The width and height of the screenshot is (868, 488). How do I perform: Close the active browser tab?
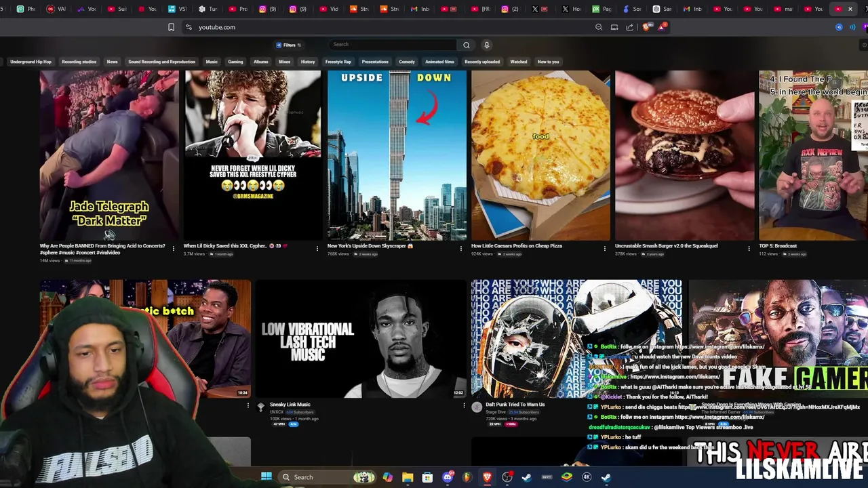850,9
